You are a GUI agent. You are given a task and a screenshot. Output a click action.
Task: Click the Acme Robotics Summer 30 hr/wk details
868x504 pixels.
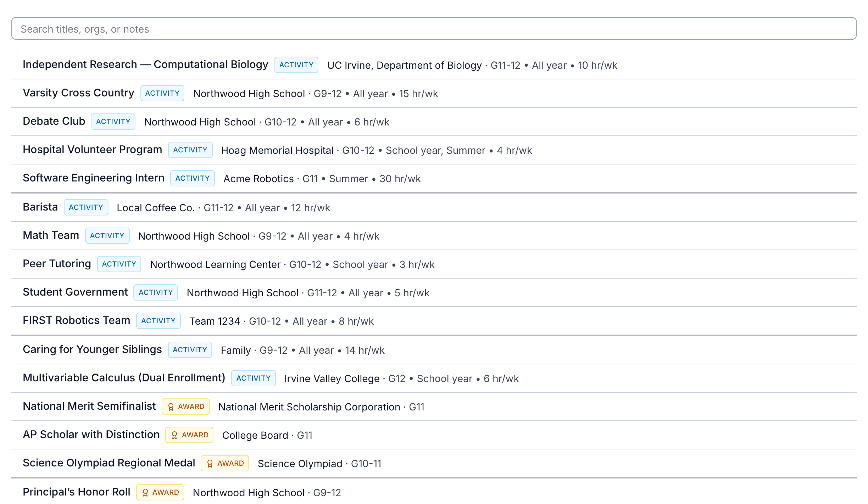coord(322,179)
